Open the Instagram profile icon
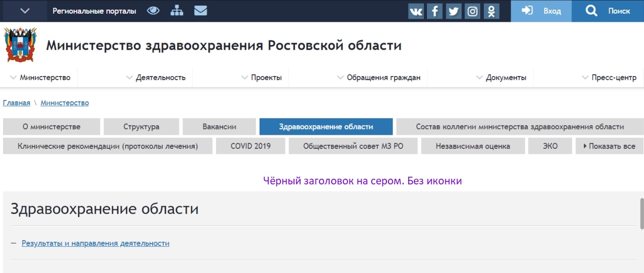This screenshot has height=273, width=644. point(472,11)
